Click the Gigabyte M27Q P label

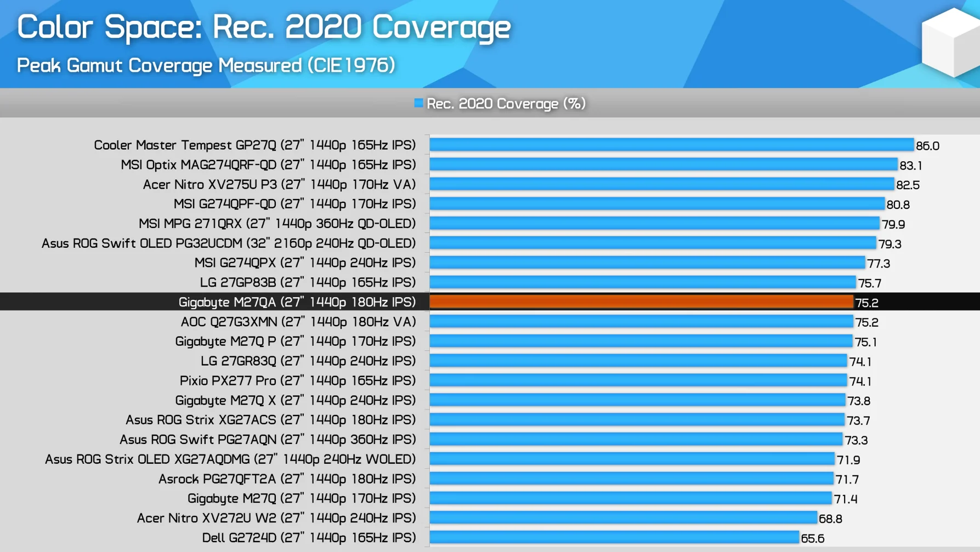[296, 342]
